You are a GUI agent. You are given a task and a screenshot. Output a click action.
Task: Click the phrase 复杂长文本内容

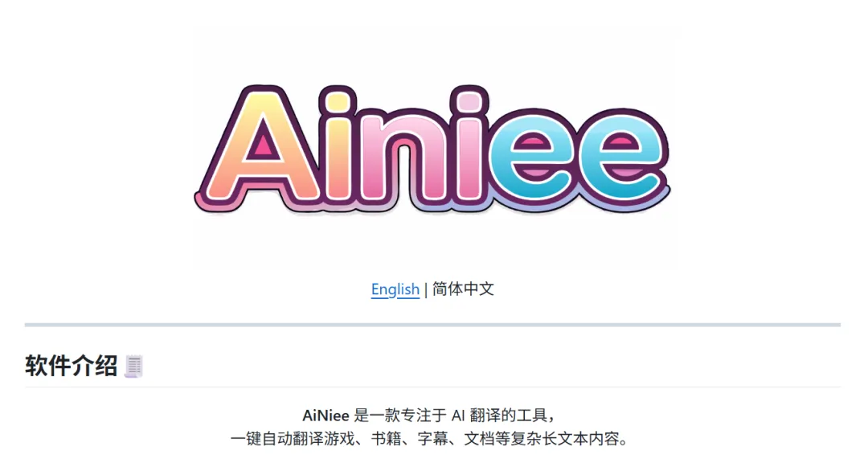click(565, 439)
